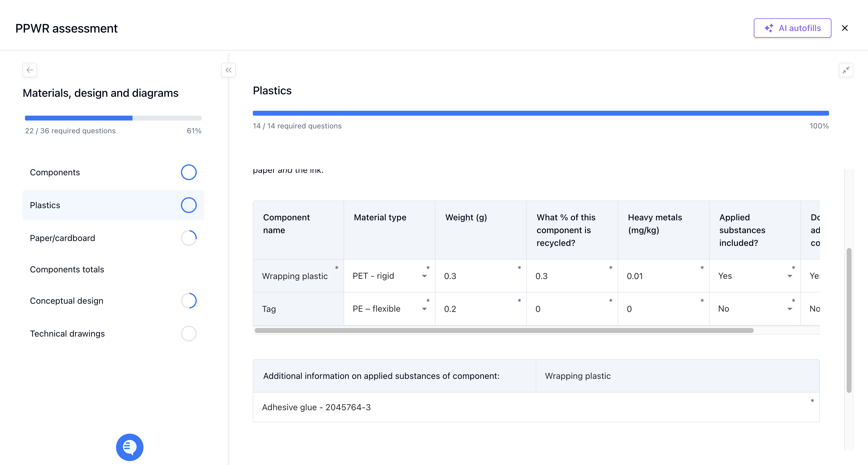The height and width of the screenshot is (465, 868).
Task: Edit Tag weight 0.2 field
Action: point(481,309)
